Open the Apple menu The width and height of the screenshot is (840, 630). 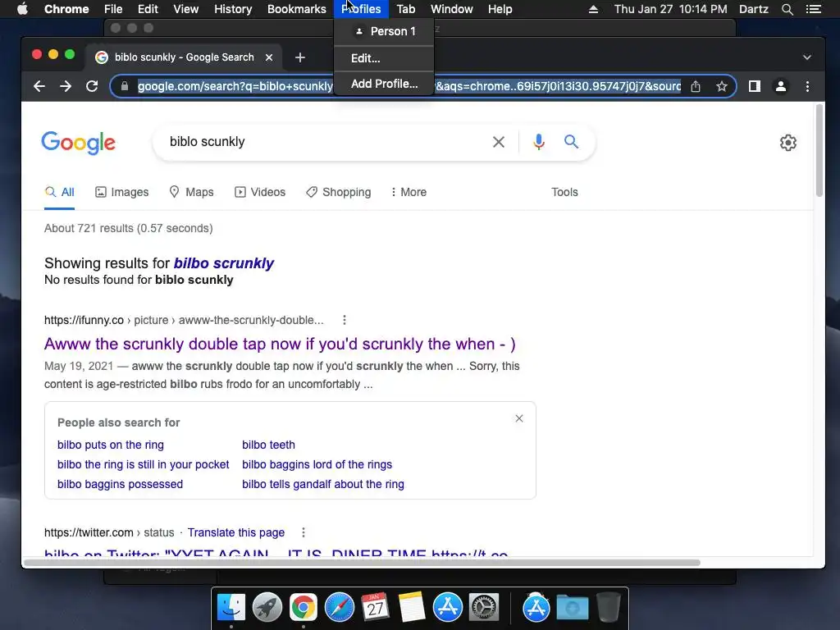[22, 9]
